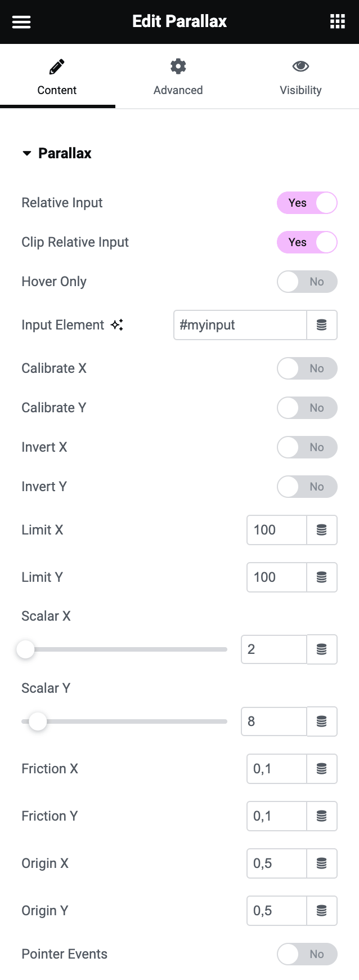Focus the Input Element text field

pos(240,325)
